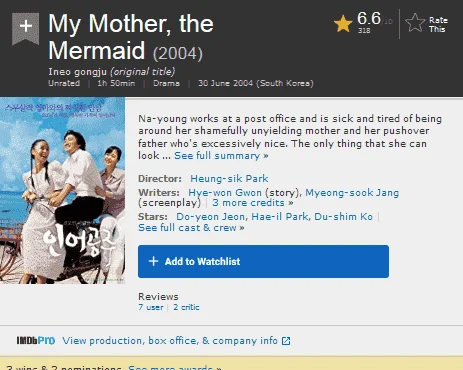Expand 3 more credits
The image size is (463, 370).
coord(253,203)
